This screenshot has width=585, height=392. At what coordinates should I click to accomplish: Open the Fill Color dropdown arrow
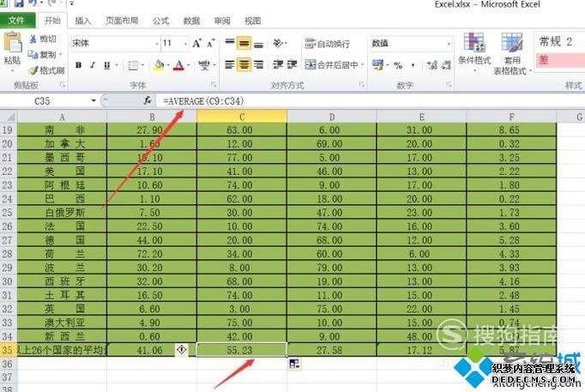(168, 66)
